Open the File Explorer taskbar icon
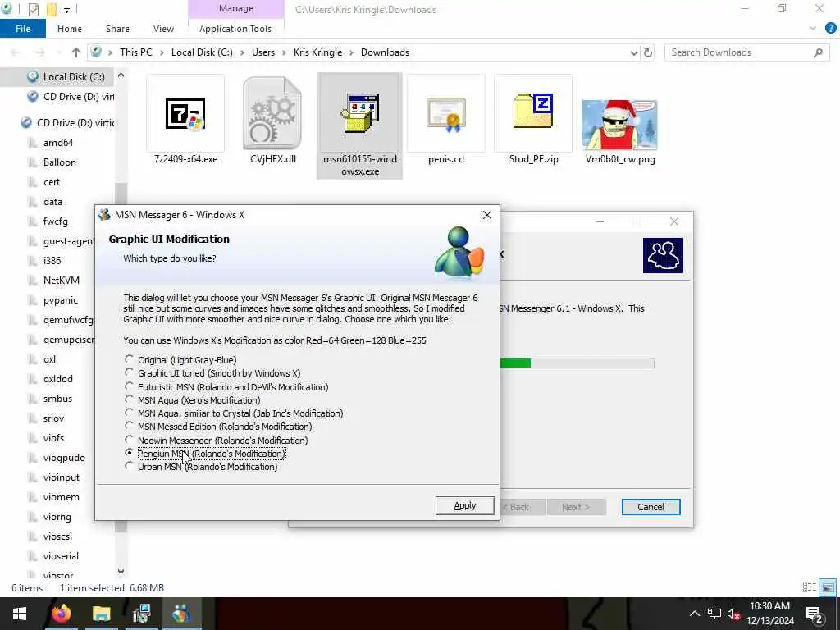Viewport: 840px width, 630px height. pos(101,614)
